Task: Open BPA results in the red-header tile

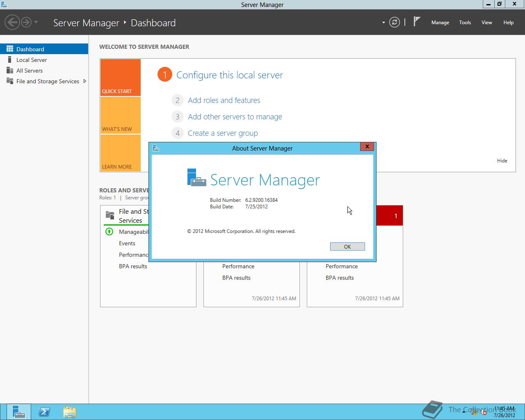Action: [x=340, y=278]
